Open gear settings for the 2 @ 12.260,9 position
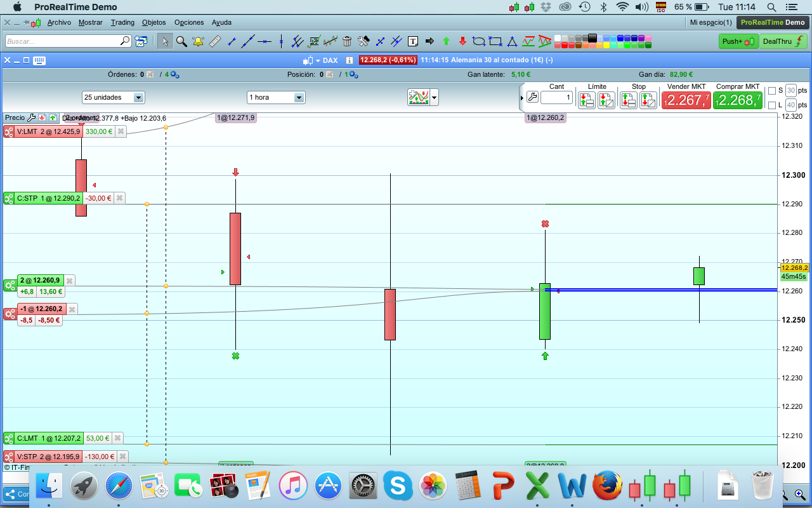Screen dimensions: 812x508 point(10,286)
